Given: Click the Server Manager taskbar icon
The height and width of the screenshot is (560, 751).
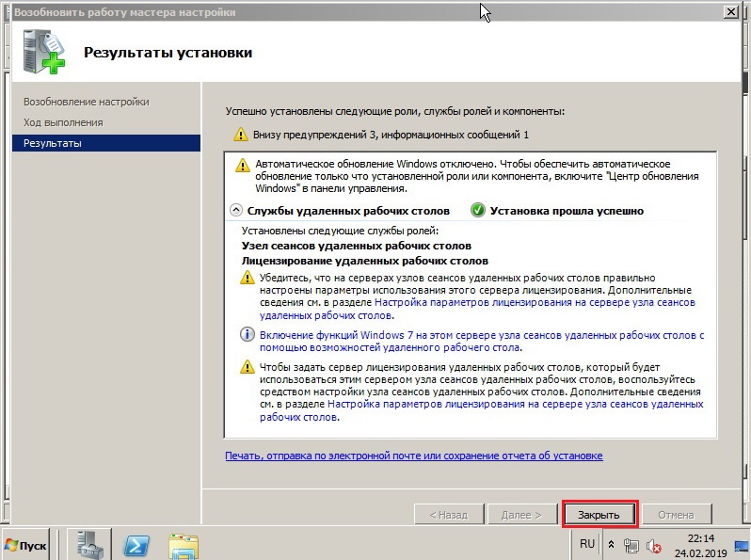Looking at the screenshot, I should tap(91, 544).
